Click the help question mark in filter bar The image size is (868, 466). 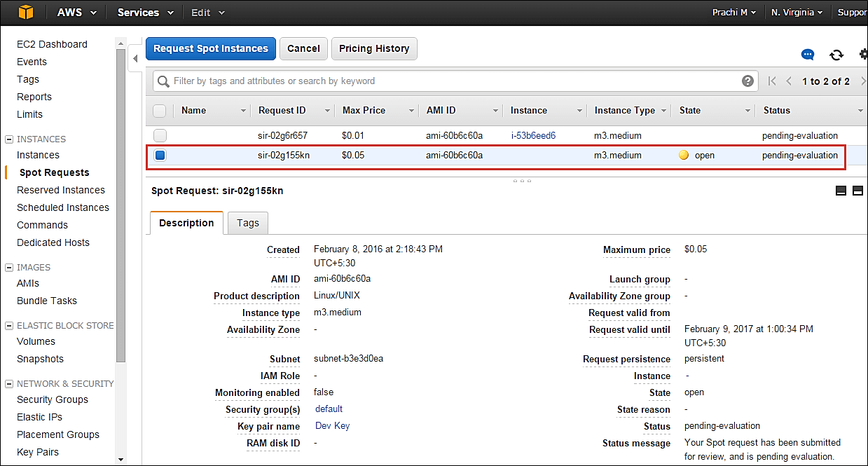pyautogui.click(x=748, y=81)
